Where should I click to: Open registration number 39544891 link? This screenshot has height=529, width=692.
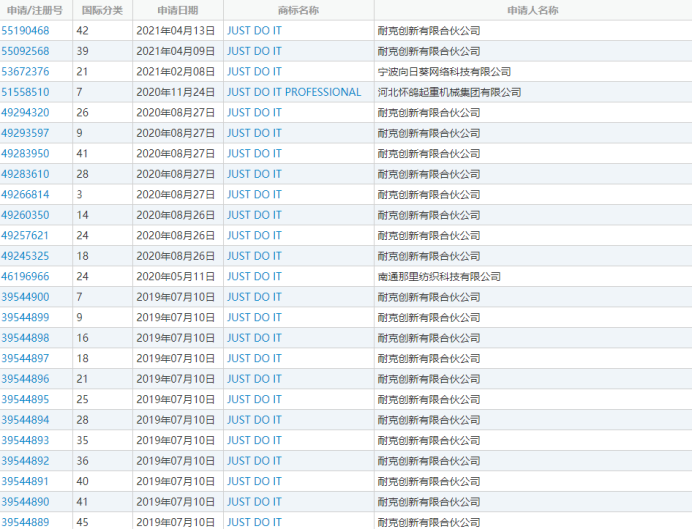click(x=25, y=481)
